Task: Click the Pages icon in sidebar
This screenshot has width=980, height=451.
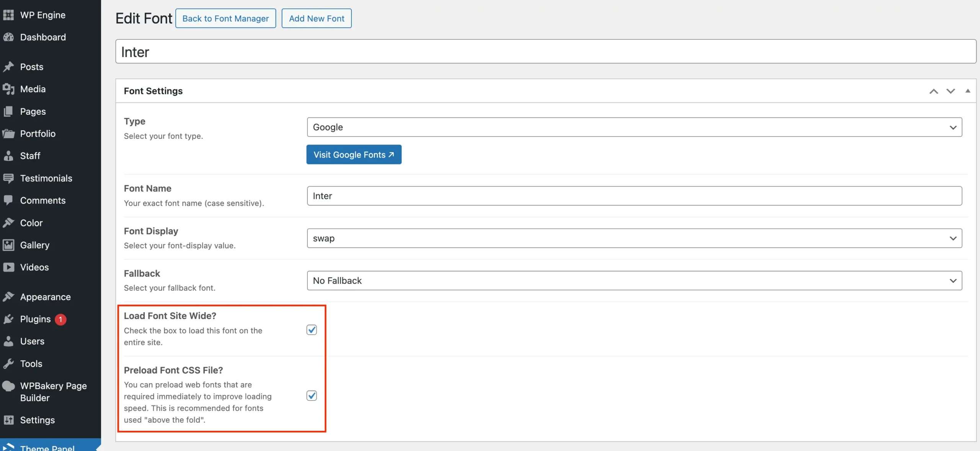Action: [x=8, y=111]
